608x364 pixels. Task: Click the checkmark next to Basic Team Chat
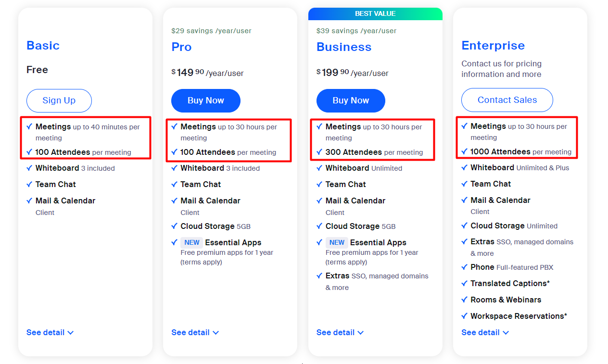(29, 184)
